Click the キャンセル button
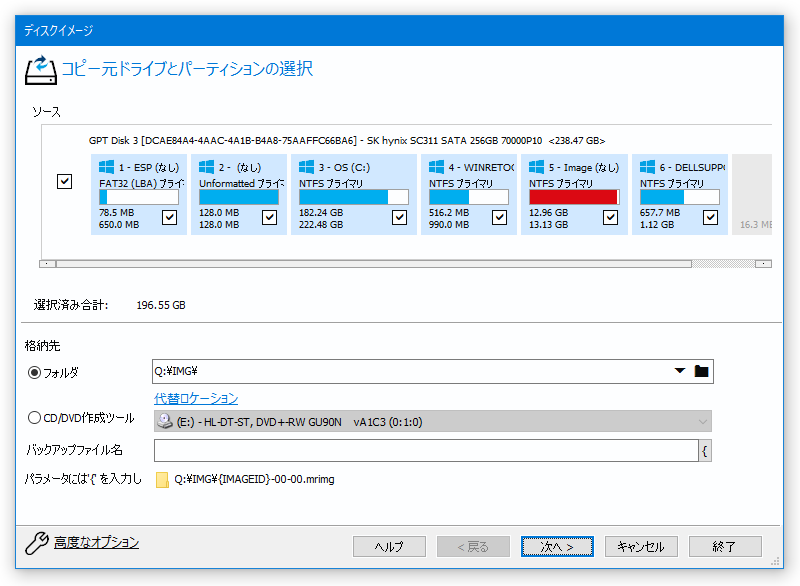This screenshot has height=586, width=800. point(641,547)
